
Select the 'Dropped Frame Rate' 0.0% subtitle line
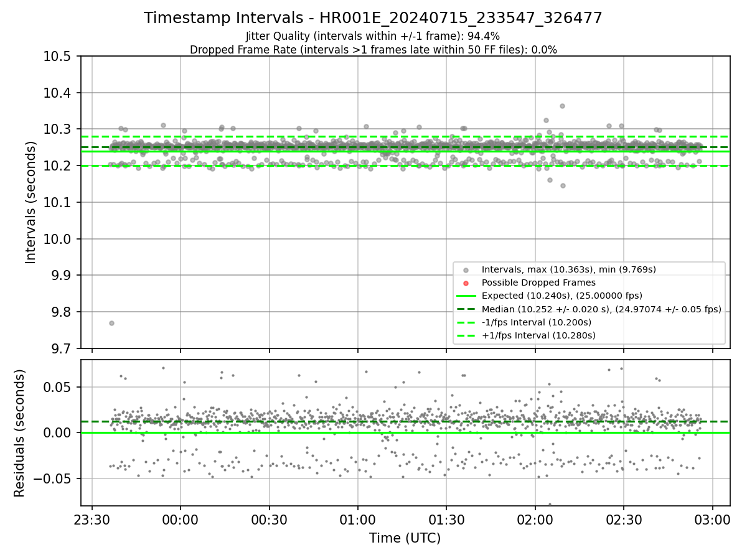[373, 50]
